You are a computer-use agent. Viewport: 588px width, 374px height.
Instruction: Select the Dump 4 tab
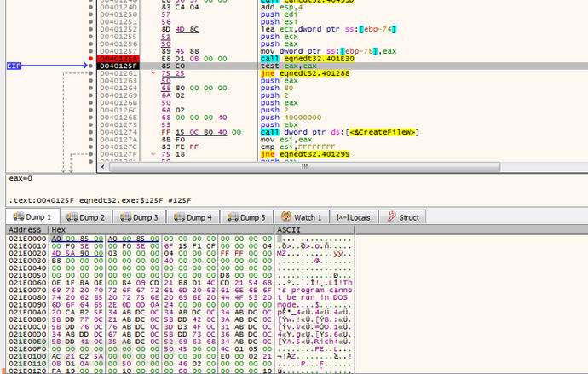tap(193, 217)
